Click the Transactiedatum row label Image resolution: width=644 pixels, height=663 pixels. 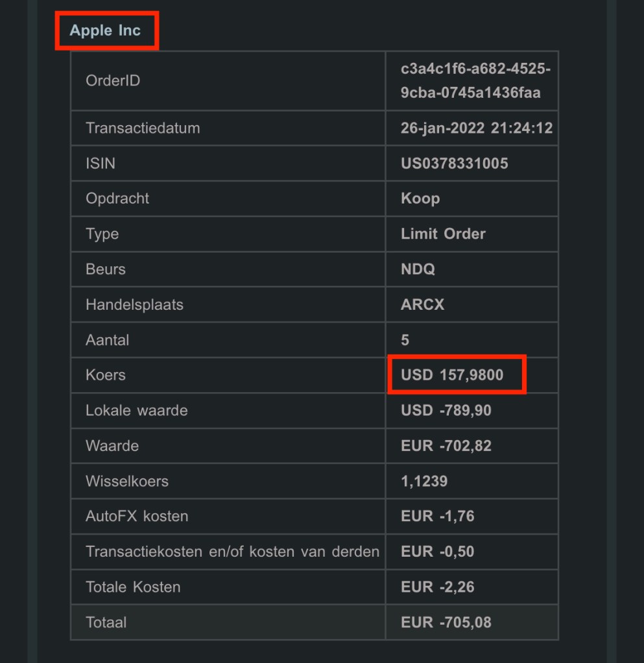coord(143,128)
